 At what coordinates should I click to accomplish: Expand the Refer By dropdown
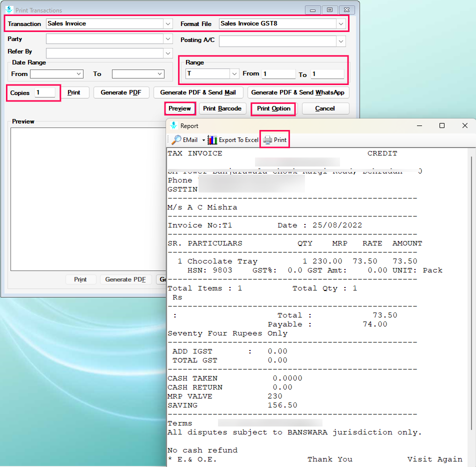coord(168,53)
